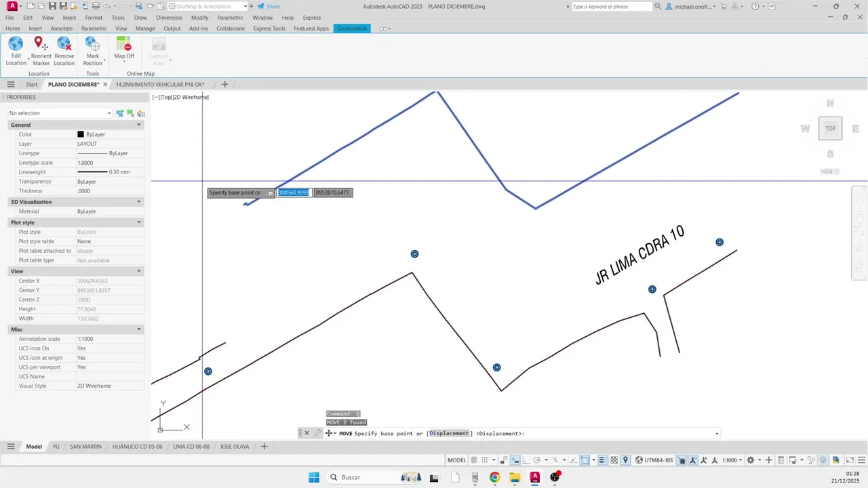Click the Open file icon in Quick Access toolbar
The height and width of the screenshot is (488, 868).
pyautogui.click(x=41, y=6)
